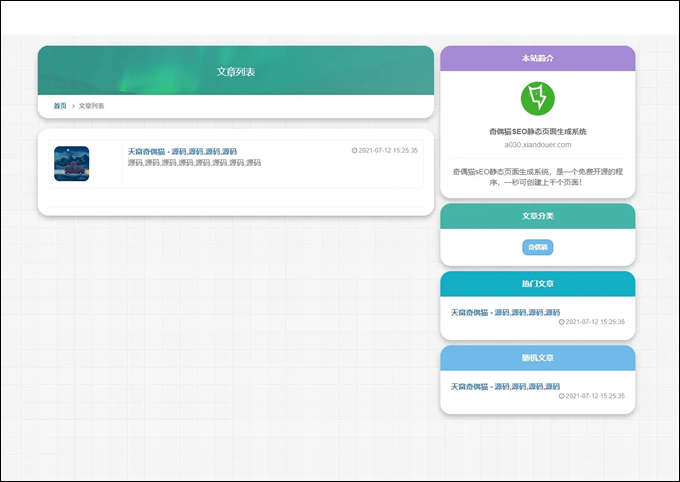The image size is (680, 482).
Task: Click the clock icon under 热门文章 article
Action: coord(562,322)
